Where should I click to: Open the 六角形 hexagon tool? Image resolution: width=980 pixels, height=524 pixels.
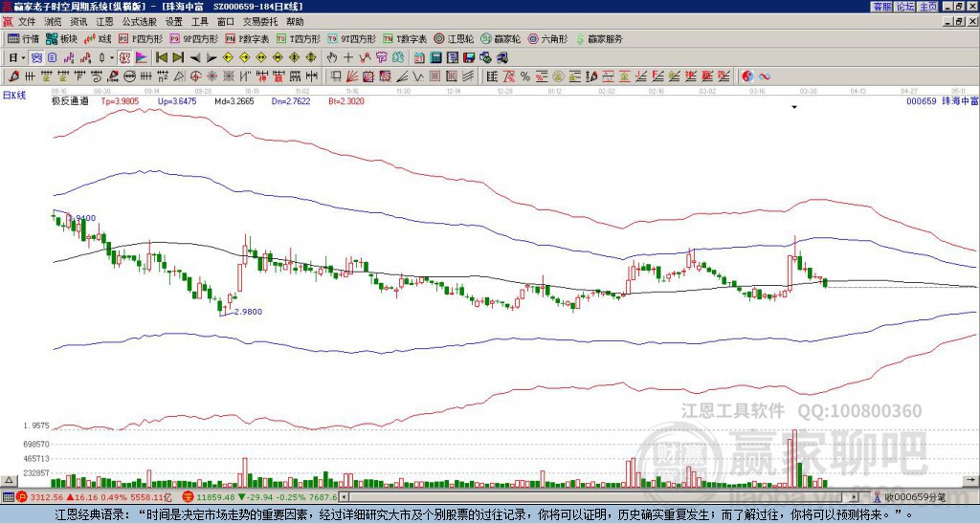pos(548,38)
